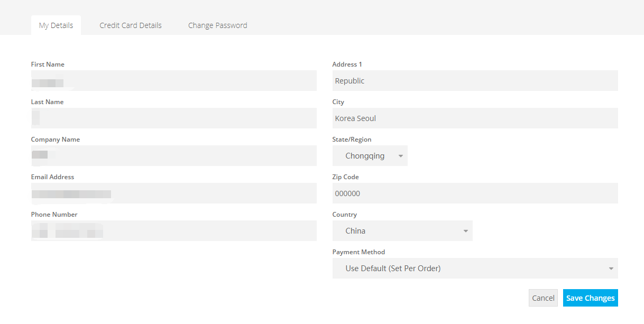Click the First Name label
Viewport: 644px width, 324px height.
click(x=48, y=64)
